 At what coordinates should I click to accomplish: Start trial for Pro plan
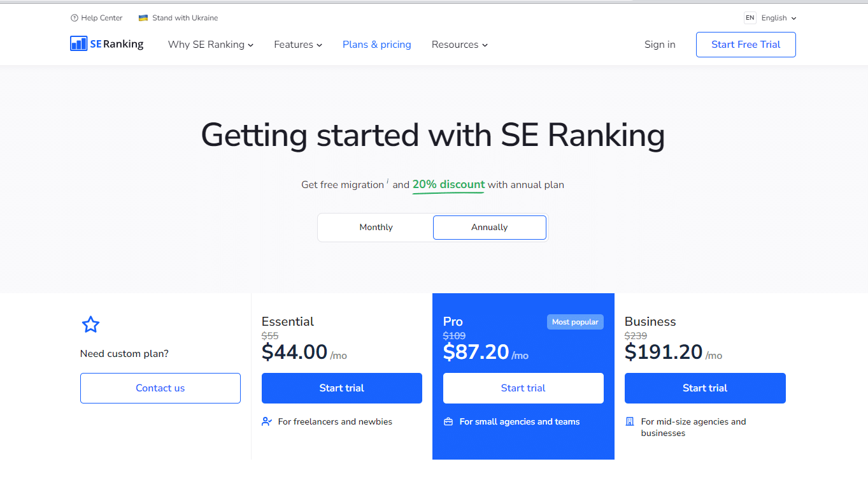(523, 388)
